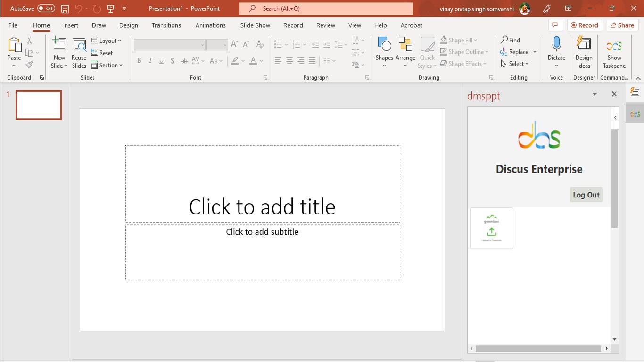This screenshot has height=362, width=644.
Task: Click the Format Painter brush icon
Action: [x=29, y=65]
